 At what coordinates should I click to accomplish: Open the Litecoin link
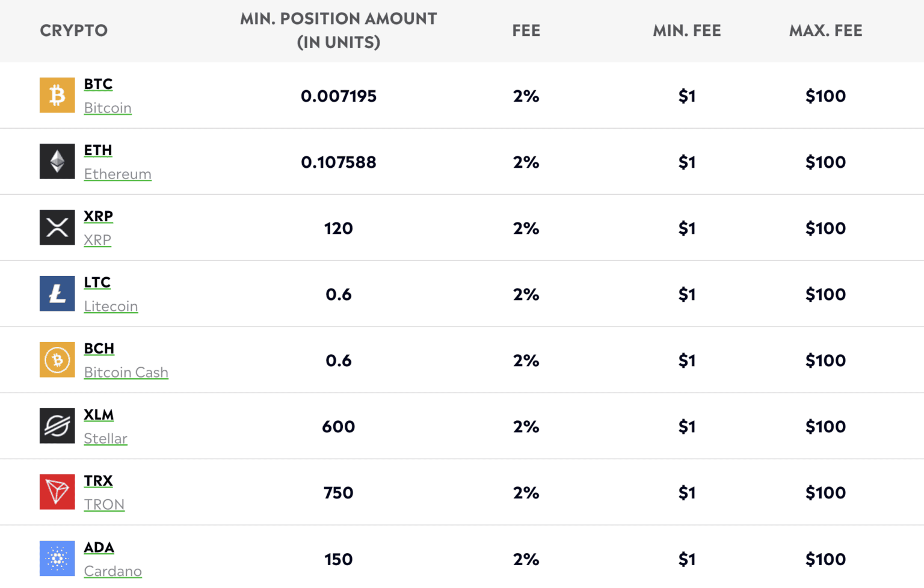(111, 307)
